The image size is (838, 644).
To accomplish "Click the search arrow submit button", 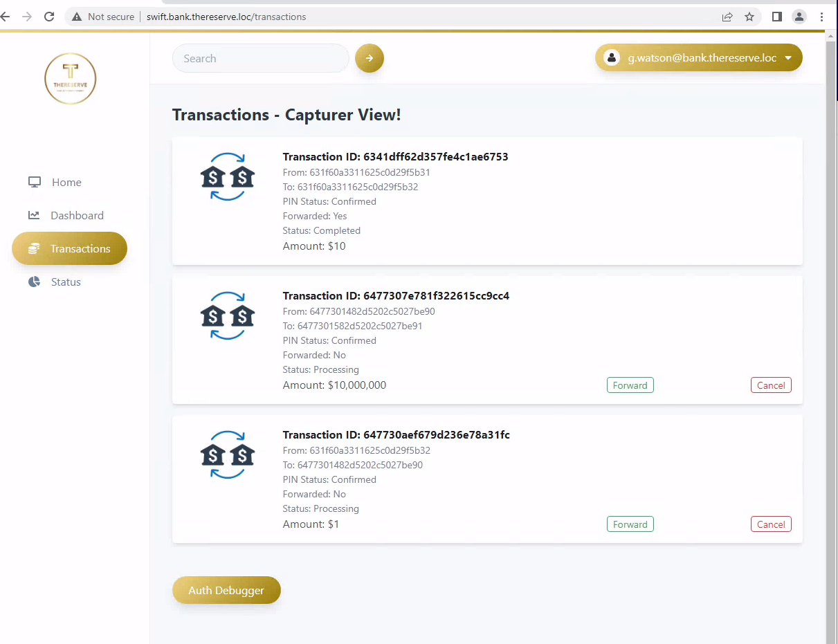I will (370, 58).
